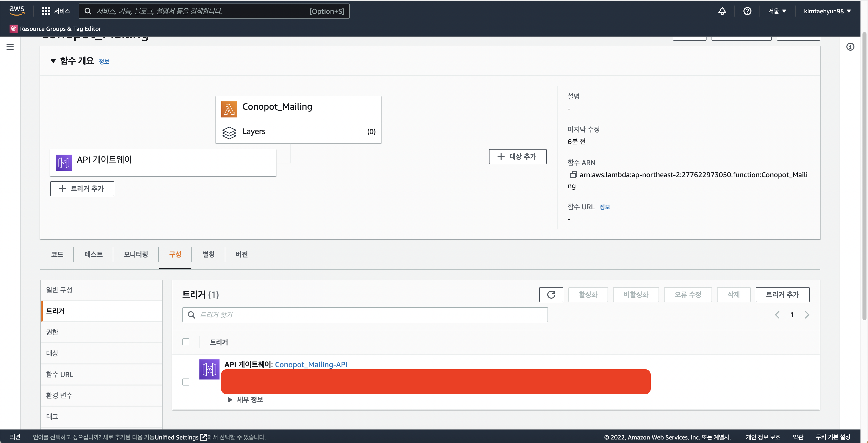Click the refresh triggers icon button
The height and width of the screenshot is (443, 868).
pyautogui.click(x=551, y=295)
